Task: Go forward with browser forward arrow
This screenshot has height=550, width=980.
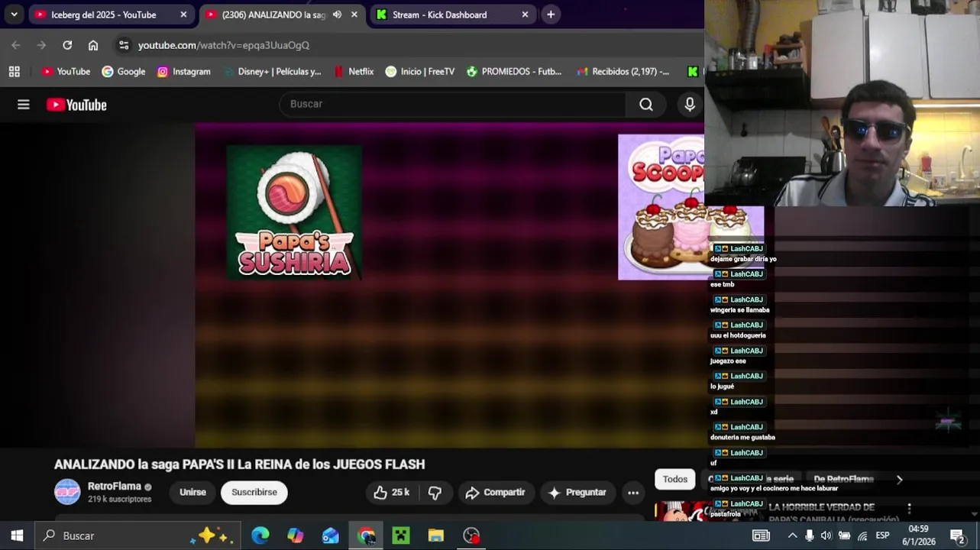Action: pyautogui.click(x=41, y=45)
